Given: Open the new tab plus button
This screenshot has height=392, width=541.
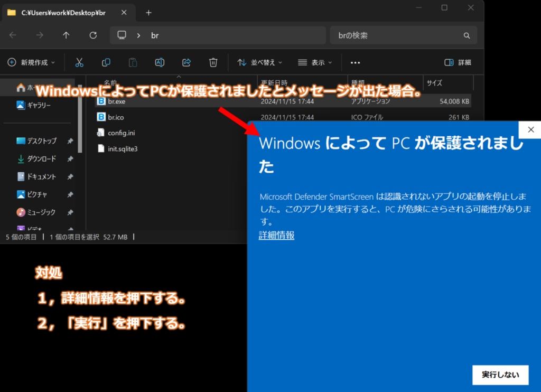Looking at the screenshot, I should point(148,12).
